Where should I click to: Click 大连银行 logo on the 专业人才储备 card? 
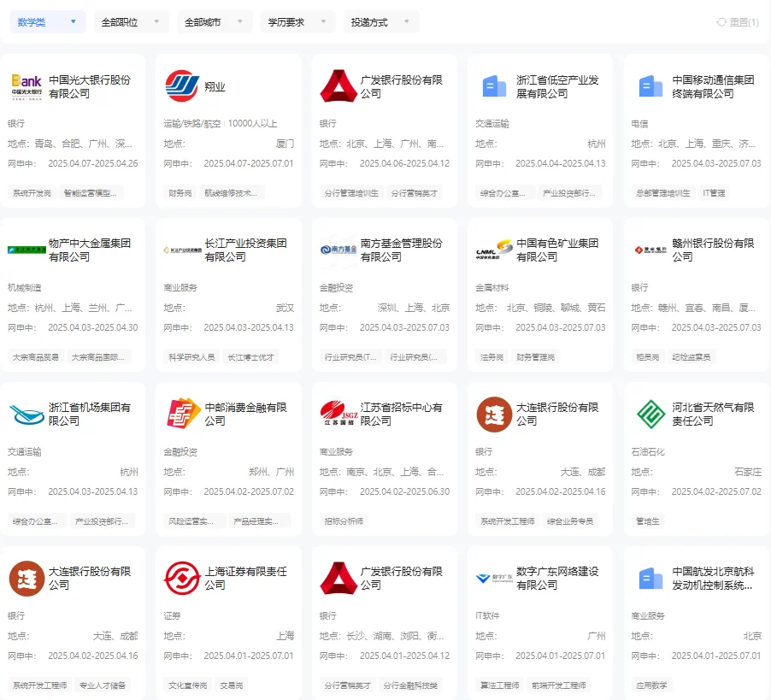(26, 578)
